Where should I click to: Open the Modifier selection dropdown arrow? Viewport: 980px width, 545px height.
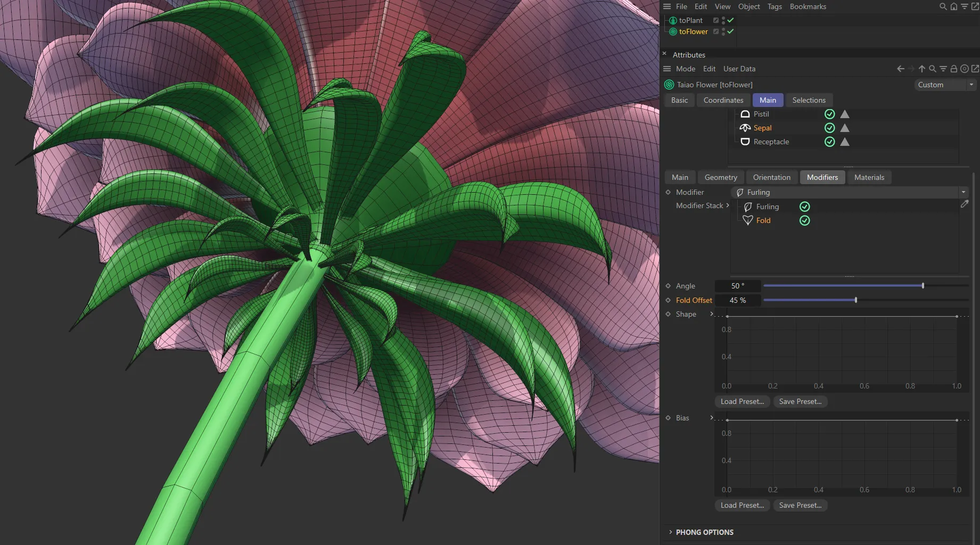[963, 192]
